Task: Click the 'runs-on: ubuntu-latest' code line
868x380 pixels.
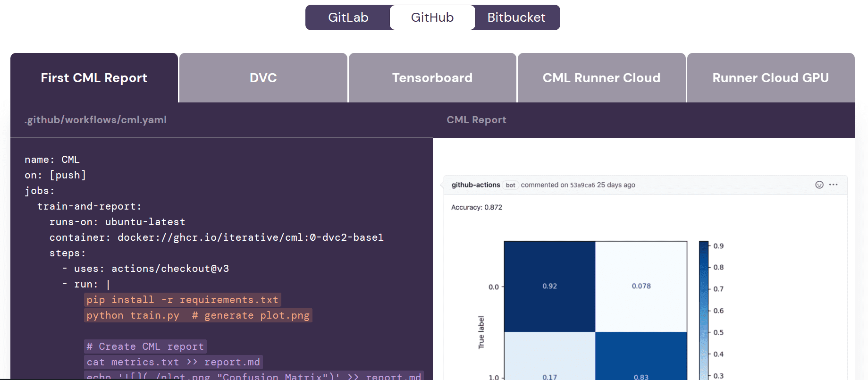Action: point(117,222)
